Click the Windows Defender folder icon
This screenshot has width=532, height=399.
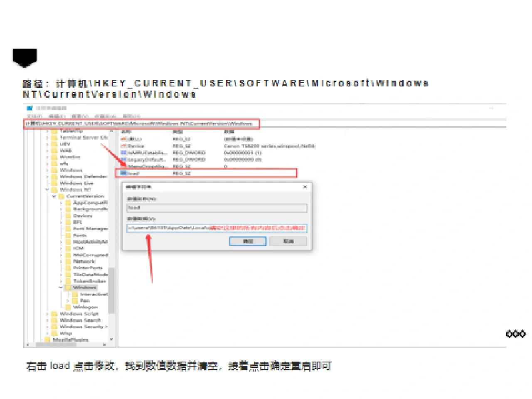pos(54,177)
